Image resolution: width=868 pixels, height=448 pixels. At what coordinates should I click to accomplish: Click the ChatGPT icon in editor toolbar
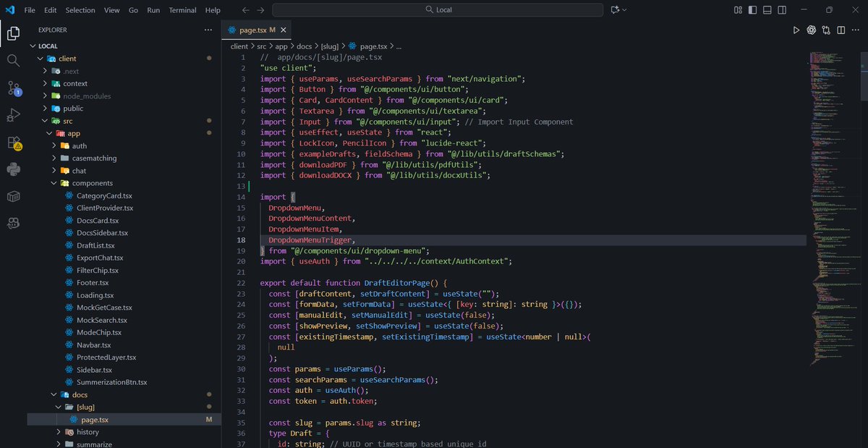point(812,30)
